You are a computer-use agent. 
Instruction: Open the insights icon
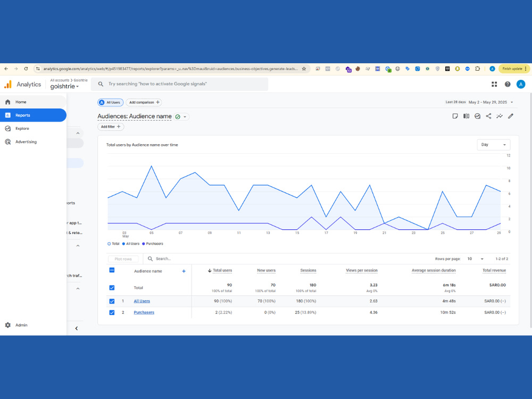pos(477,116)
